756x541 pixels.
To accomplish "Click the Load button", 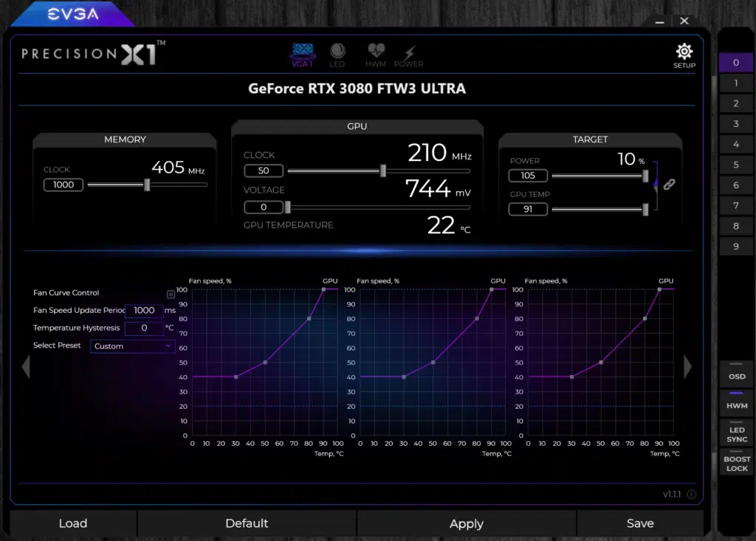I will [x=73, y=523].
